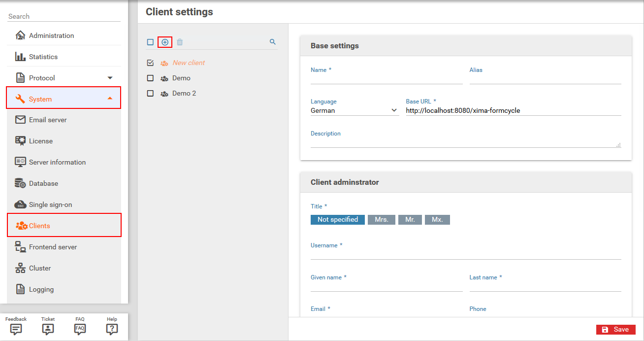
Task: Check the Demo 2 client checkbox
Action: click(151, 94)
